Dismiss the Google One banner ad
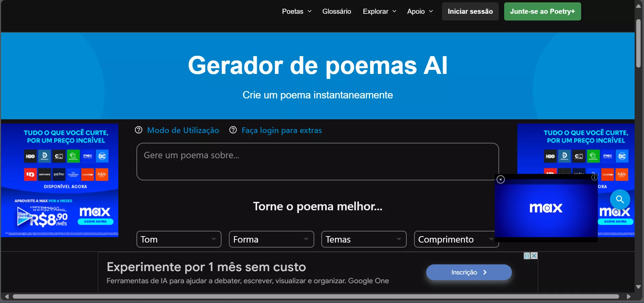Image resolution: width=644 pixels, height=303 pixels. coord(534,256)
